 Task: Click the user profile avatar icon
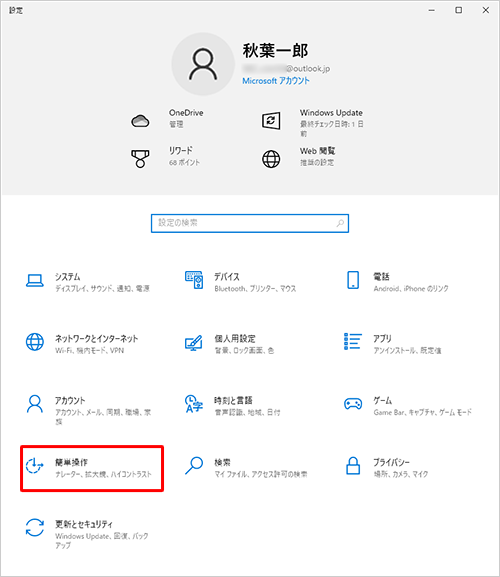pos(203,64)
